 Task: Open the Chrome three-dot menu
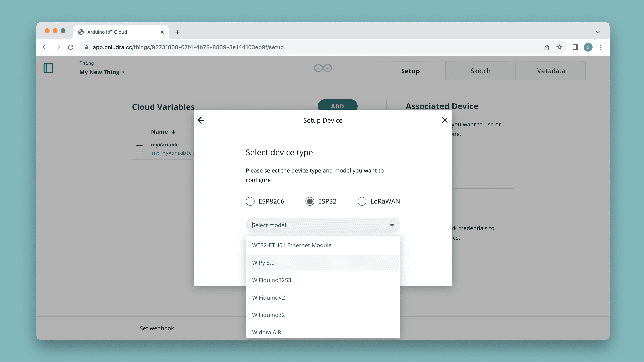pyautogui.click(x=601, y=47)
